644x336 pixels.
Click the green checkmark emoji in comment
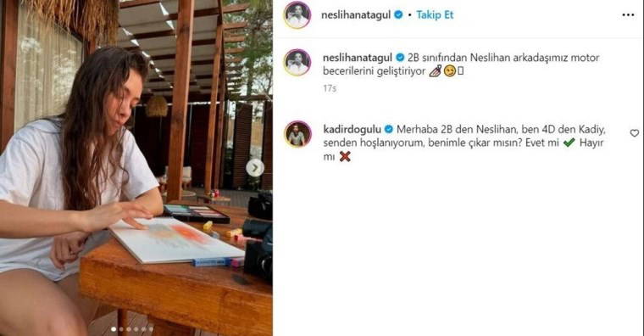coord(569,143)
